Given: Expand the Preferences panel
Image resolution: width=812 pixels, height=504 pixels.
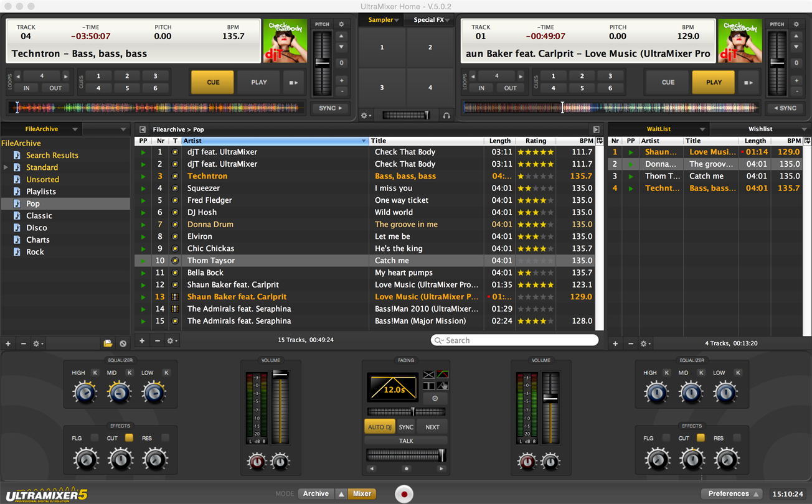Looking at the screenshot, I should pyautogui.click(x=732, y=493).
